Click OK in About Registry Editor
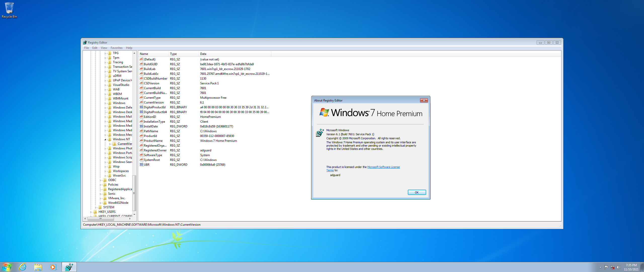 (417, 192)
